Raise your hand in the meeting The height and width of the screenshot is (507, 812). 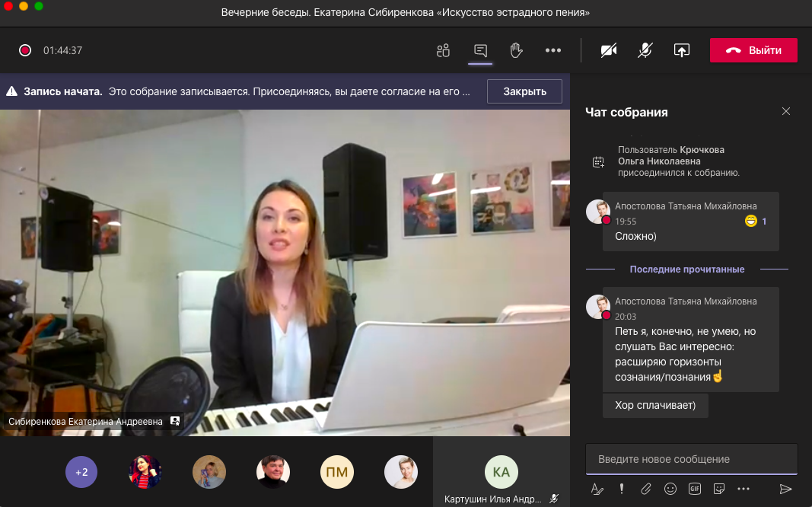[x=516, y=51]
